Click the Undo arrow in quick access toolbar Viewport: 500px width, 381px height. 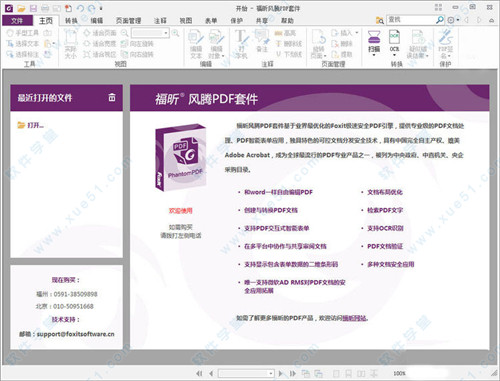80,8
